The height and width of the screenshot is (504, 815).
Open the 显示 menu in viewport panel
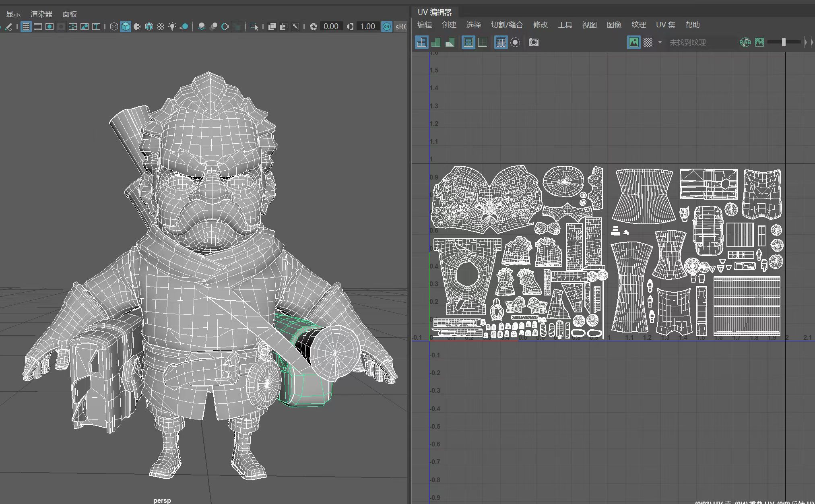(x=13, y=14)
